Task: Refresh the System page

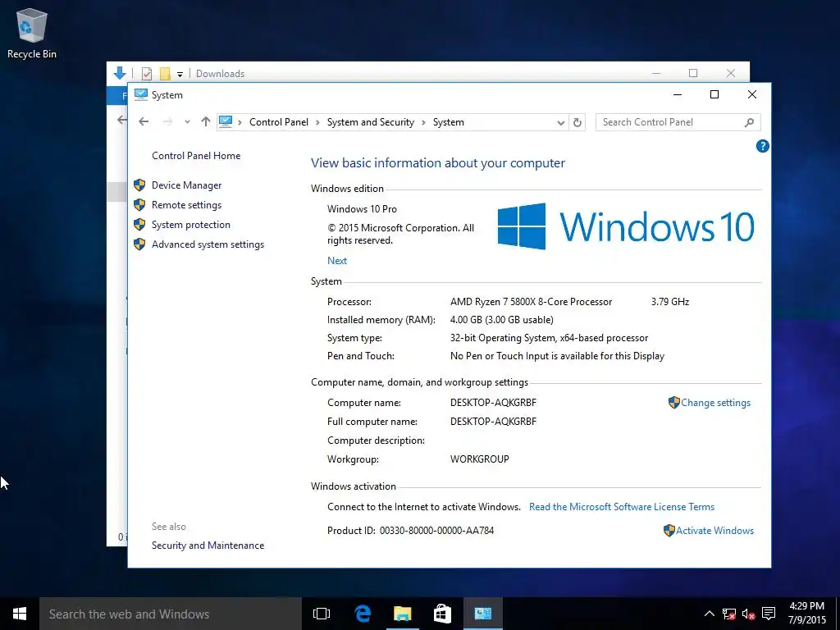Action: pos(577,123)
